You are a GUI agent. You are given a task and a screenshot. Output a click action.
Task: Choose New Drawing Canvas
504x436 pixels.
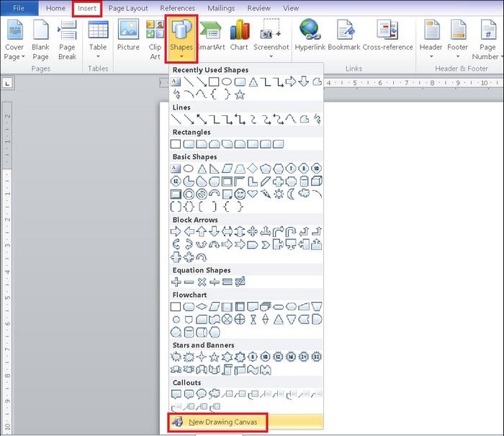pyautogui.click(x=246, y=422)
